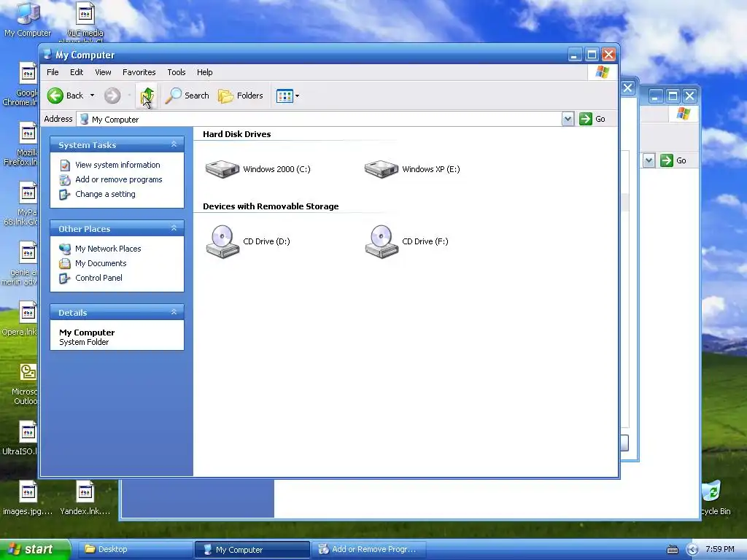The height and width of the screenshot is (560, 747).
Task: Switch to Desktop taskbar button
Action: point(134,550)
